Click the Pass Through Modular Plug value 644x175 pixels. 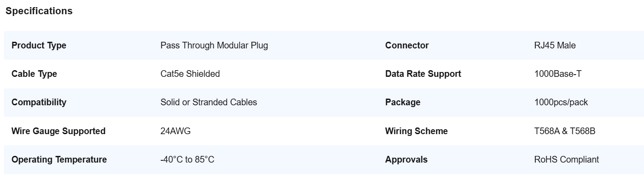(x=214, y=45)
